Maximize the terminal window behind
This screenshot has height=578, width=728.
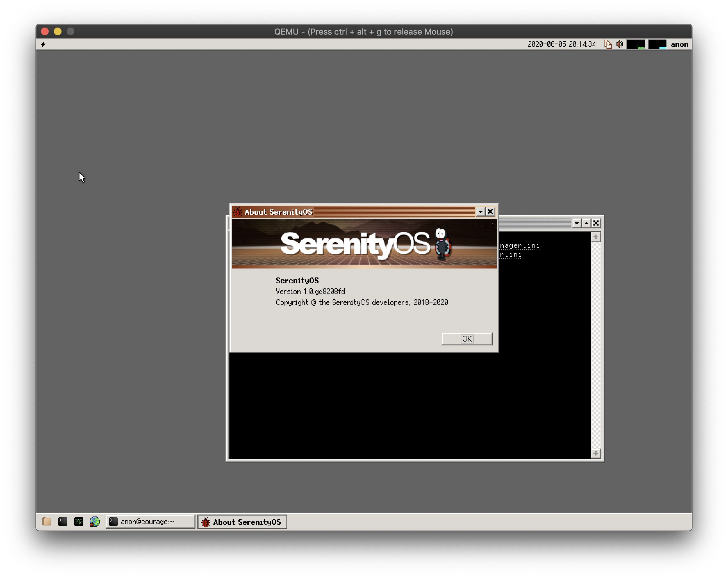tap(586, 223)
